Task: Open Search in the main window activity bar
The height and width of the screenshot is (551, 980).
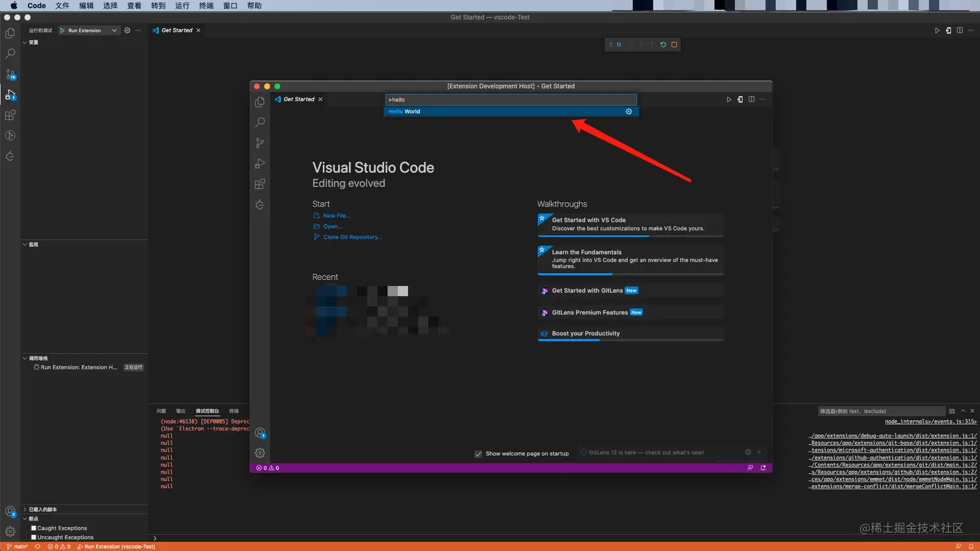Action: (10, 54)
